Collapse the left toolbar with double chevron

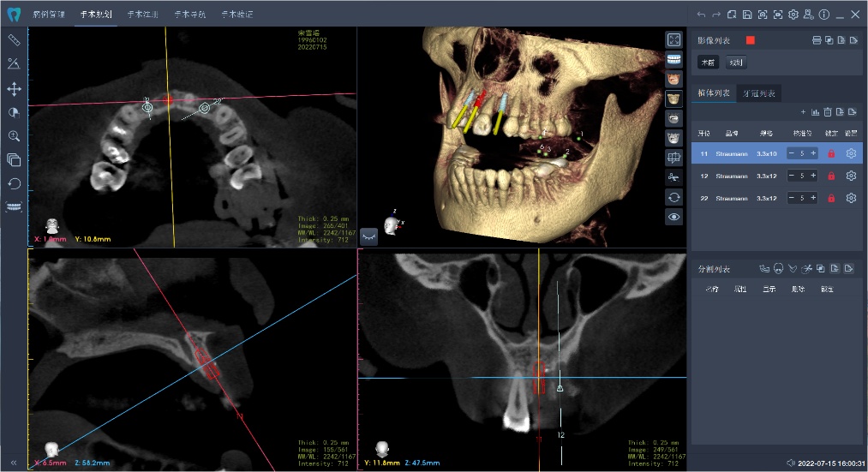tap(14, 463)
